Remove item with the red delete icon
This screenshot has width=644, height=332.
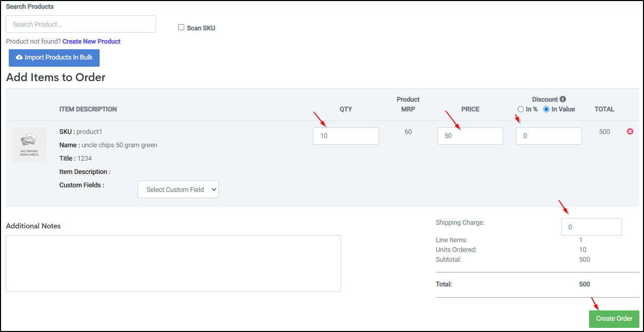click(x=630, y=132)
